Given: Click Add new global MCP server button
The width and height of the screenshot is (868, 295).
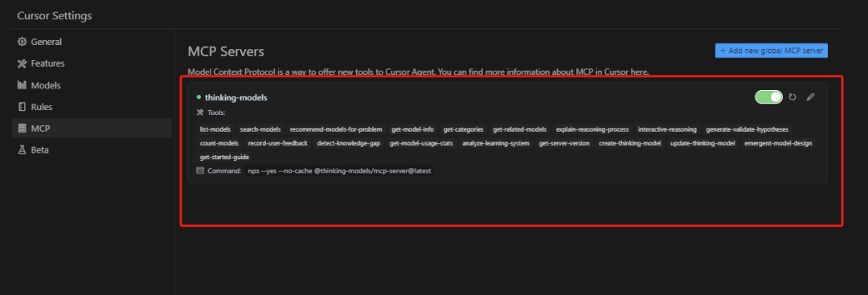Looking at the screenshot, I should coord(771,51).
